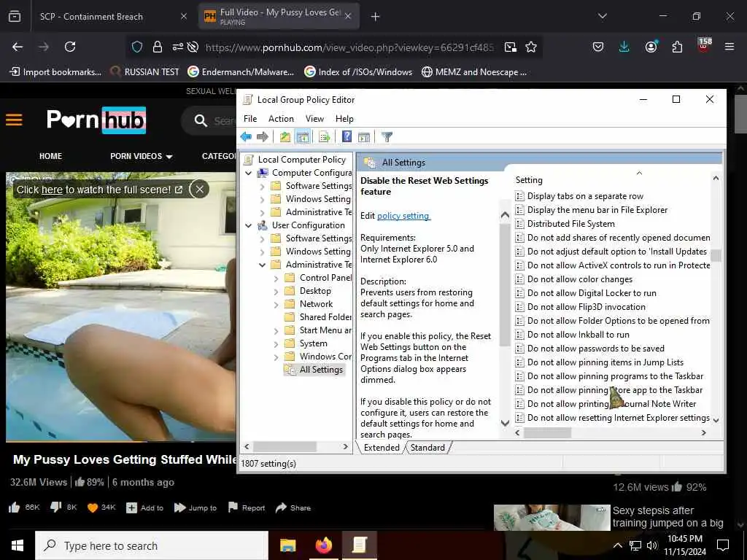Image resolution: width=747 pixels, height=560 pixels.
Task: Open the blue Help question-mark toolbar icon
Action: (347, 136)
